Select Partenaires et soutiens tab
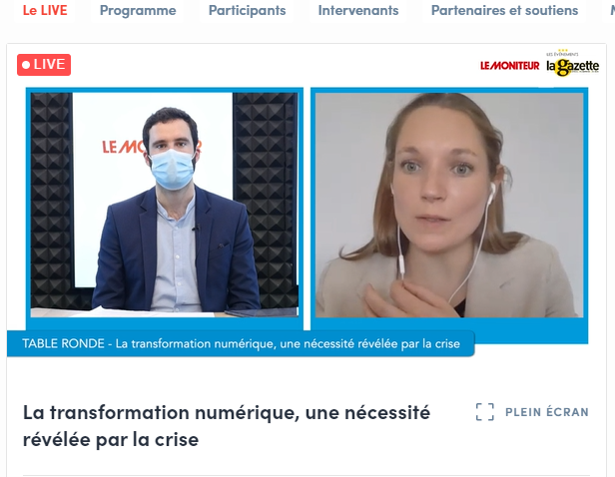This screenshot has height=477, width=615. pos(504,10)
